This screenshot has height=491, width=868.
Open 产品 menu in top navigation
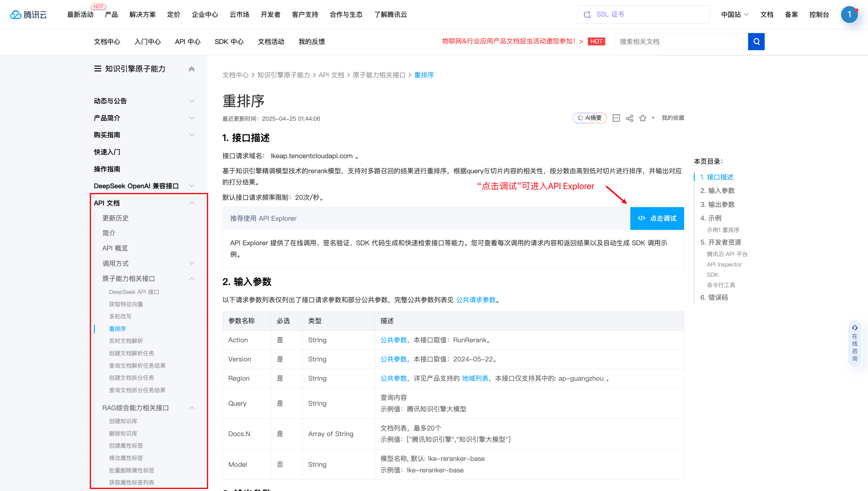tap(111, 14)
